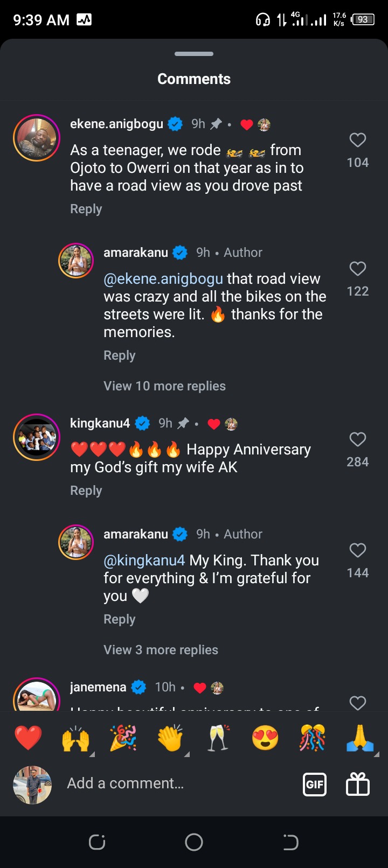Open the @ekene.anigbogu mention link

[x=163, y=279]
